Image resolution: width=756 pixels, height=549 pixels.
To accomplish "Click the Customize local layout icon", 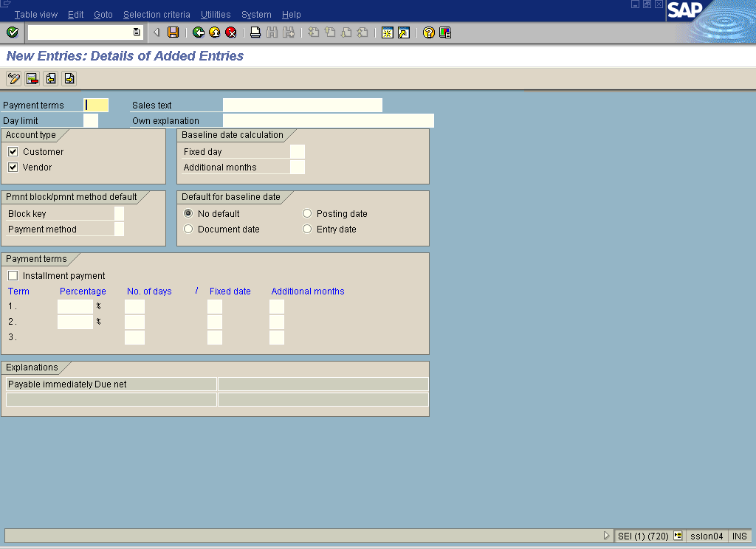I will (x=445, y=32).
